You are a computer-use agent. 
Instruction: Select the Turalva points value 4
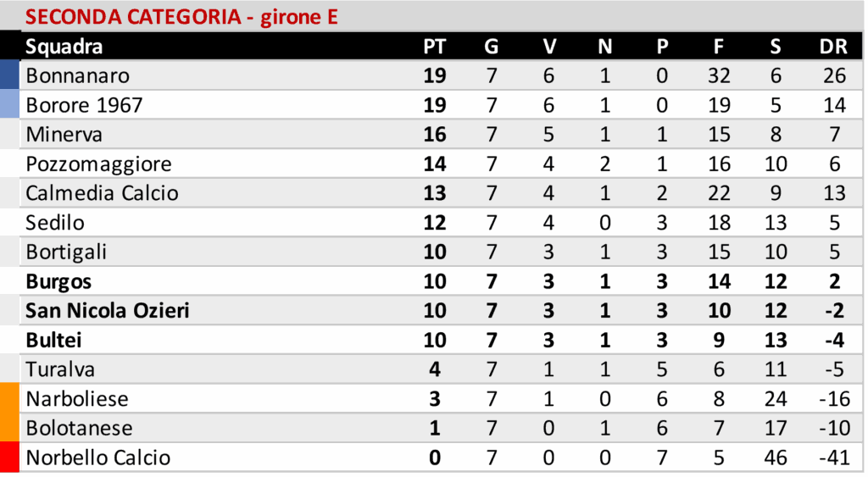coord(434,369)
